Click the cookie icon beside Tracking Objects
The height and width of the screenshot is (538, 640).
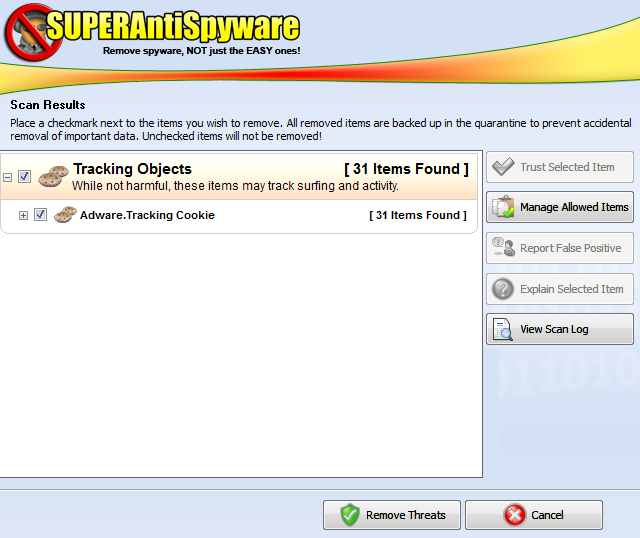click(x=52, y=177)
